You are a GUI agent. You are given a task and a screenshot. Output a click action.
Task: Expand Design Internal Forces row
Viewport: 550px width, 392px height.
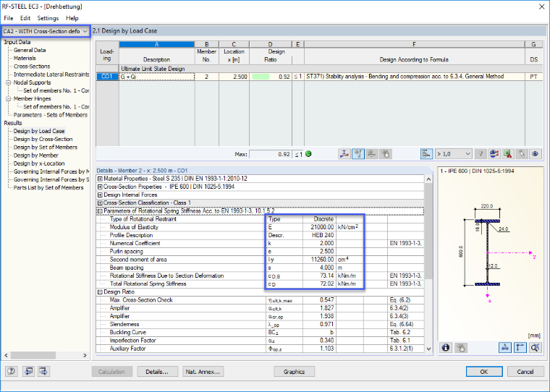click(x=100, y=195)
